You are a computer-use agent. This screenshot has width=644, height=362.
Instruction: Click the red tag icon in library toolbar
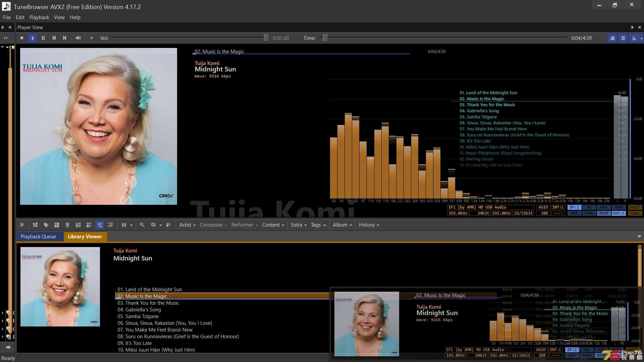[168, 225]
